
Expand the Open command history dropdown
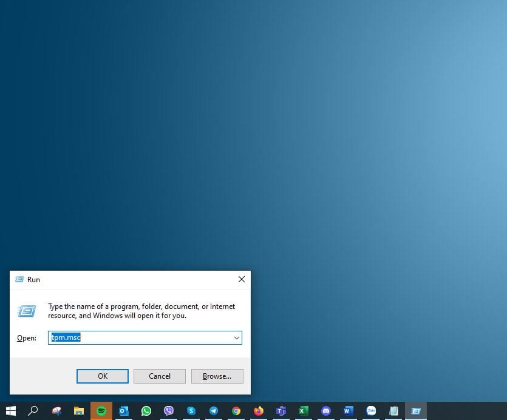(236, 338)
